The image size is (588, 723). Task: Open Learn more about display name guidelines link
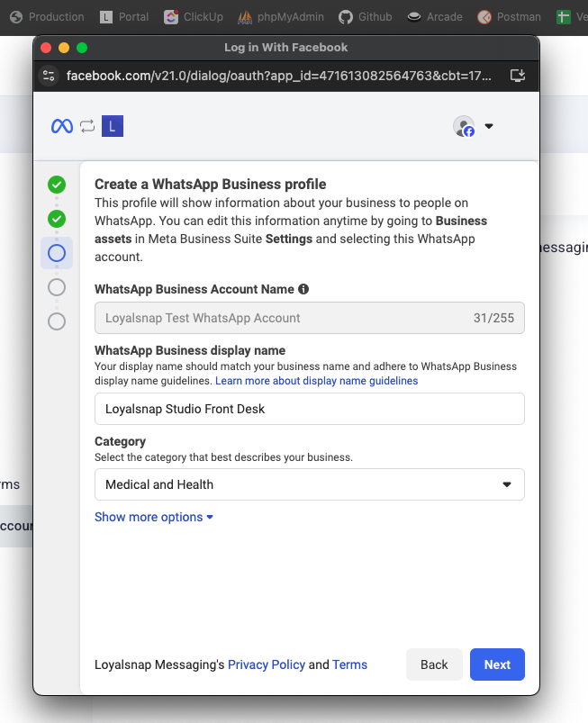click(x=316, y=381)
